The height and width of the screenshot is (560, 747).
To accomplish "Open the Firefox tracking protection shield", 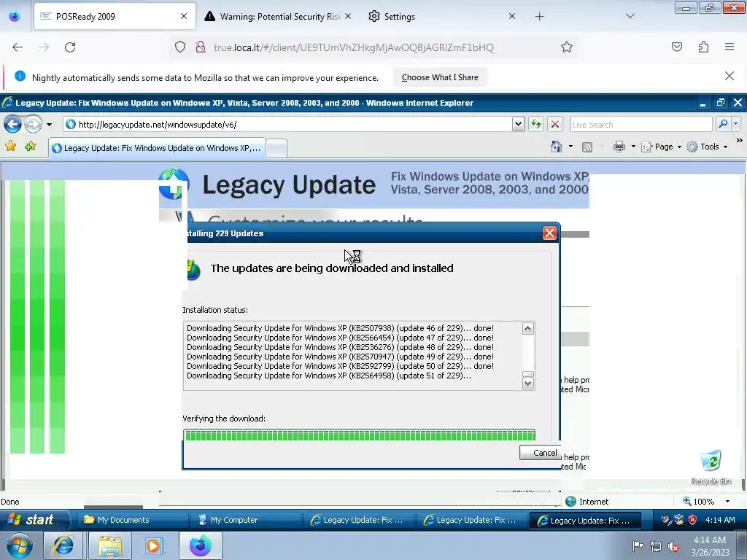I will click(180, 47).
